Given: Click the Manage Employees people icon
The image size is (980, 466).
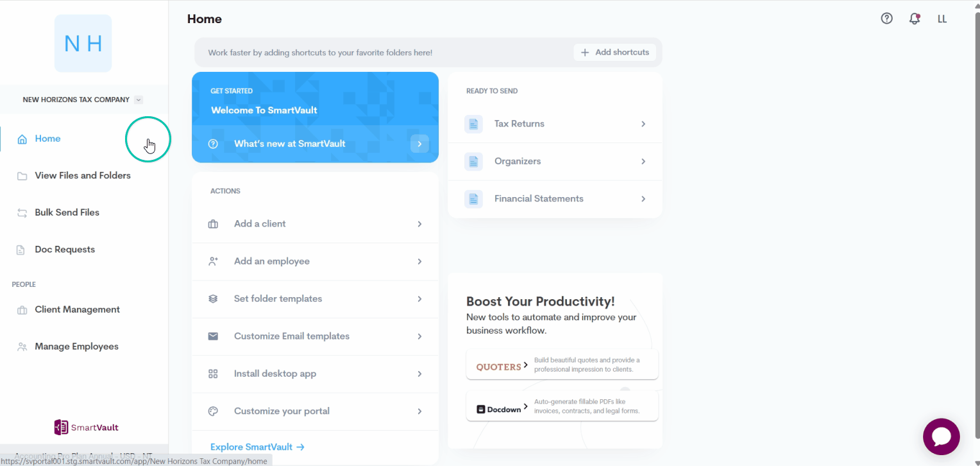Looking at the screenshot, I should (x=21, y=346).
